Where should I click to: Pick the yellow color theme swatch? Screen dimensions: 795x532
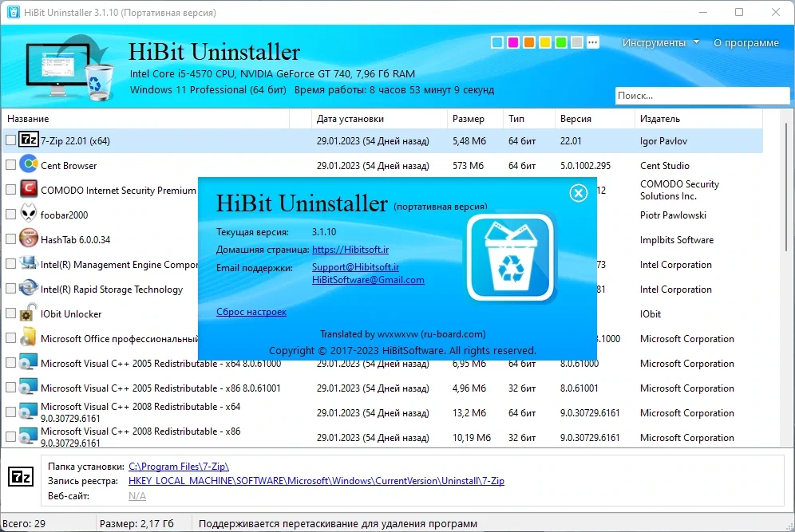point(545,42)
